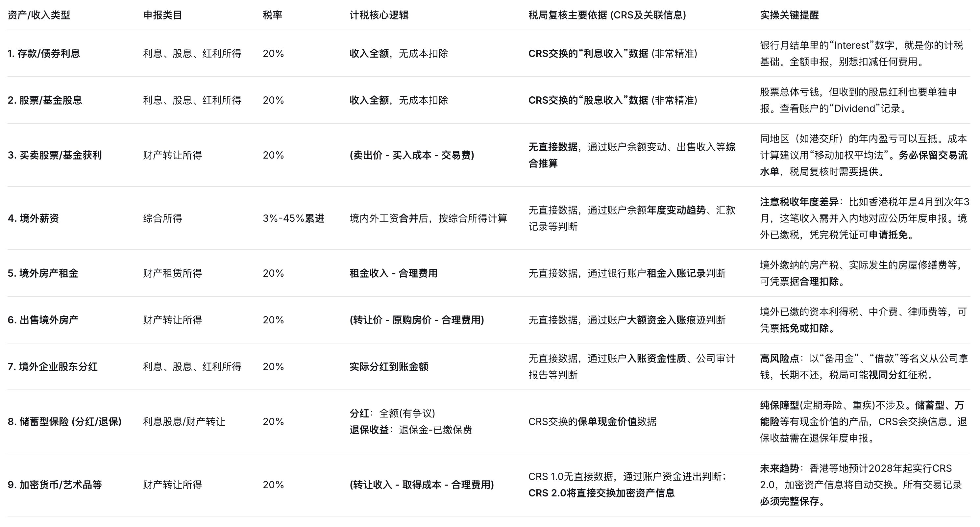The image size is (980, 527).
Task: Select the 7. 境外企业股东分红 row title
Action: tap(53, 367)
